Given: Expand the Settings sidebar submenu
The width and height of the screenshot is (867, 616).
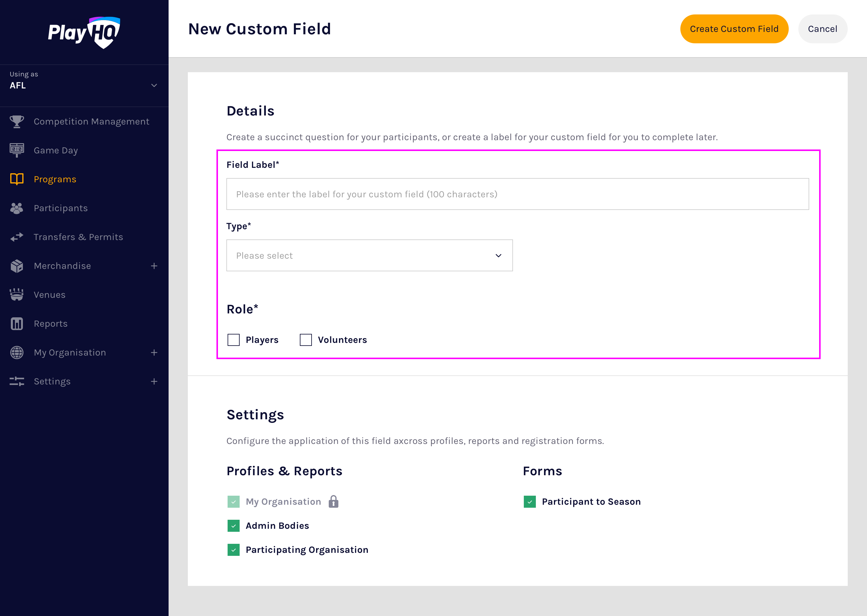Looking at the screenshot, I should [x=154, y=381].
